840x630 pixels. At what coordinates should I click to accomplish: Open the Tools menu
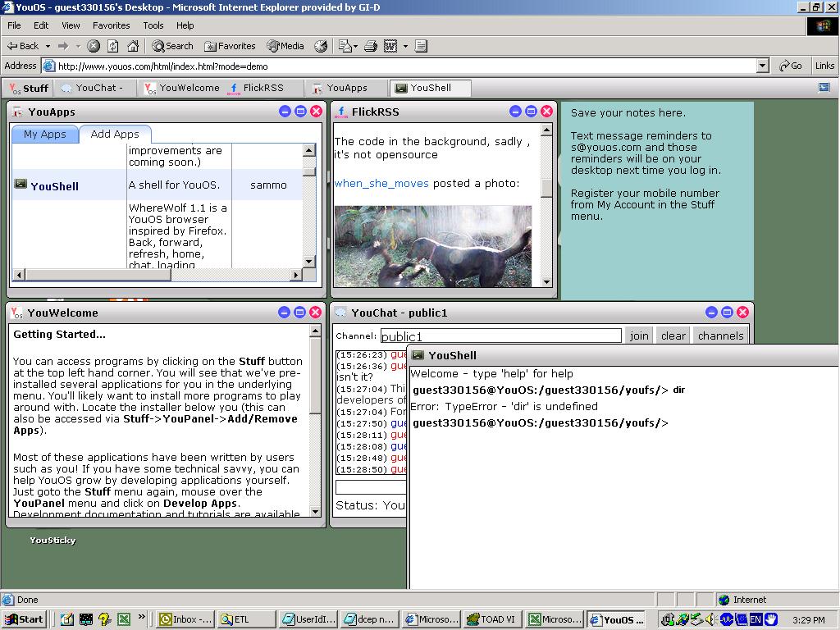click(153, 25)
